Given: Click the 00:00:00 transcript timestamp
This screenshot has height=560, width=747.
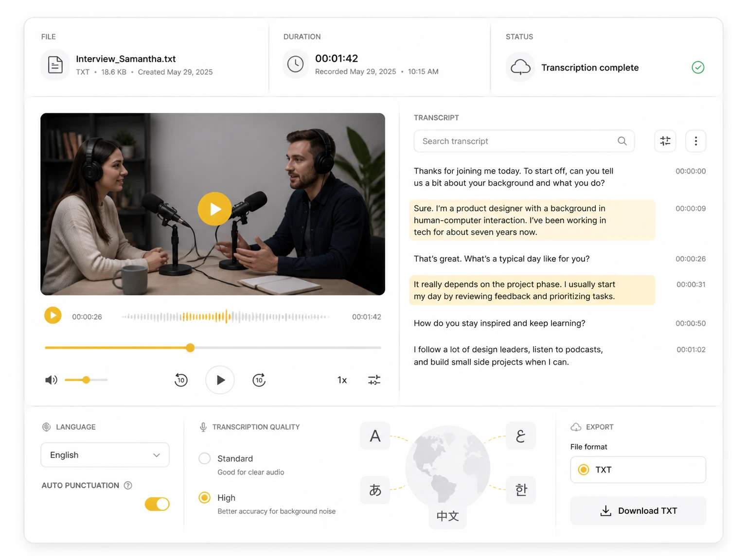Looking at the screenshot, I should [x=691, y=171].
